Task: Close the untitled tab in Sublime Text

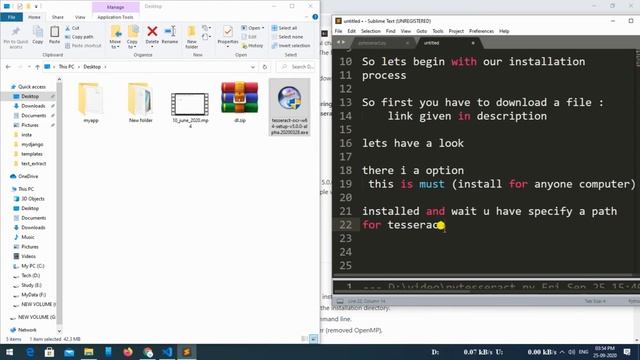Action: pyautogui.click(x=473, y=43)
